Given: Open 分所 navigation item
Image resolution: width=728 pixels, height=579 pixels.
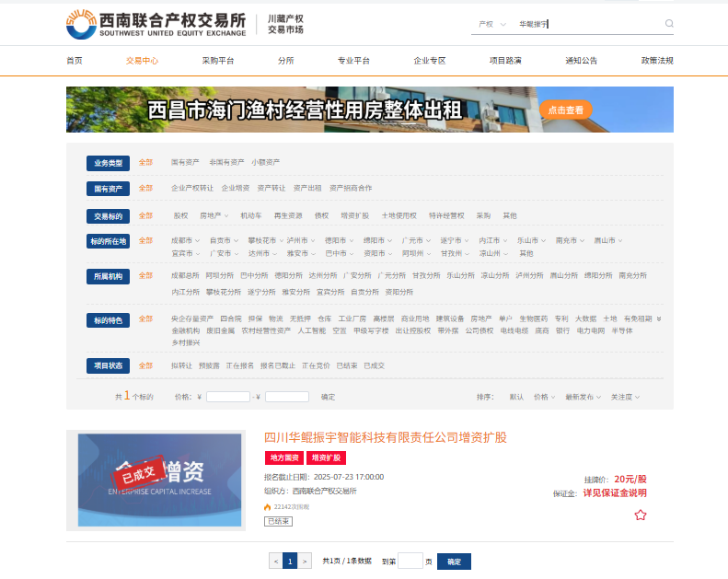Looking at the screenshot, I should pyautogui.click(x=285, y=61).
